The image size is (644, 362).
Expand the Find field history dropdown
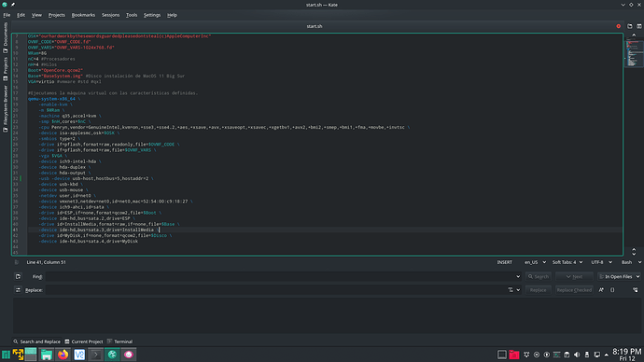tap(518, 276)
